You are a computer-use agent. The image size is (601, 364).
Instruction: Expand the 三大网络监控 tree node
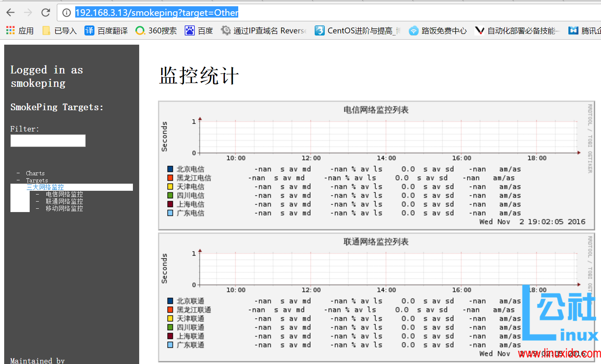pyautogui.click(x=45, y=187)
